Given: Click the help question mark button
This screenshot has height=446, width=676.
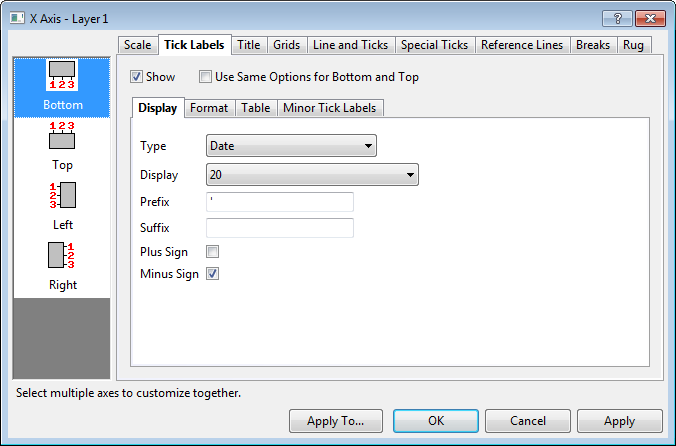Looking at the screenshot, I should (x=619, y=19).
